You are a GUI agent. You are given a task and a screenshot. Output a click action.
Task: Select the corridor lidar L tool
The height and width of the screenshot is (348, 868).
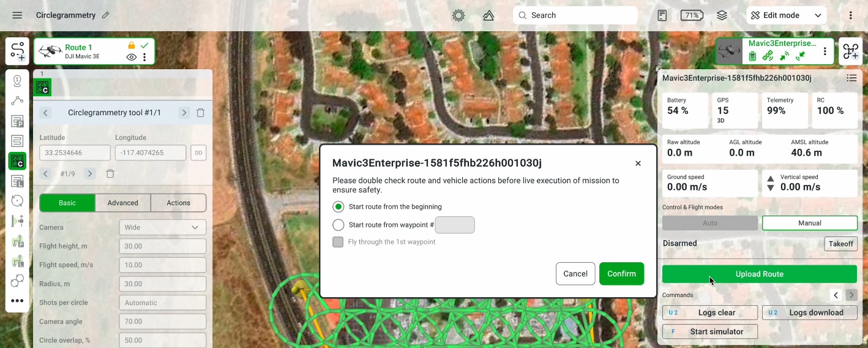[17, 261]
